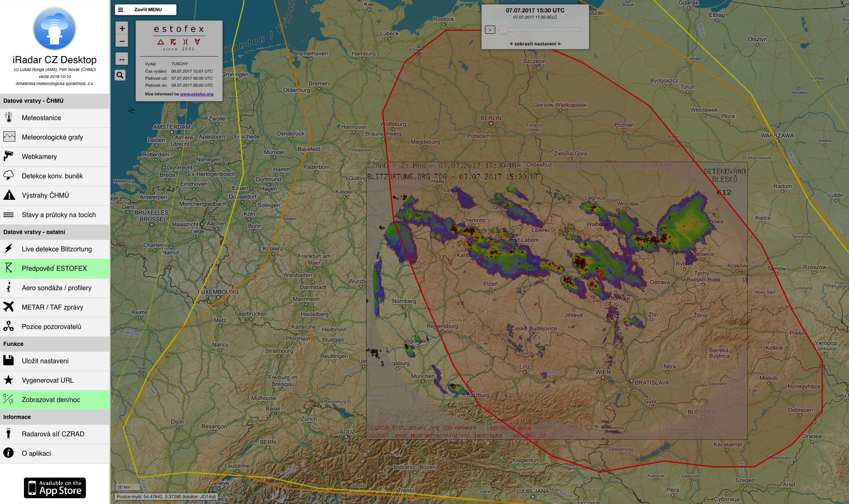Screen dimensions: 849x504
Task: Click the Live detekce Blitzortung lightning icon
Action: point(9,249)
